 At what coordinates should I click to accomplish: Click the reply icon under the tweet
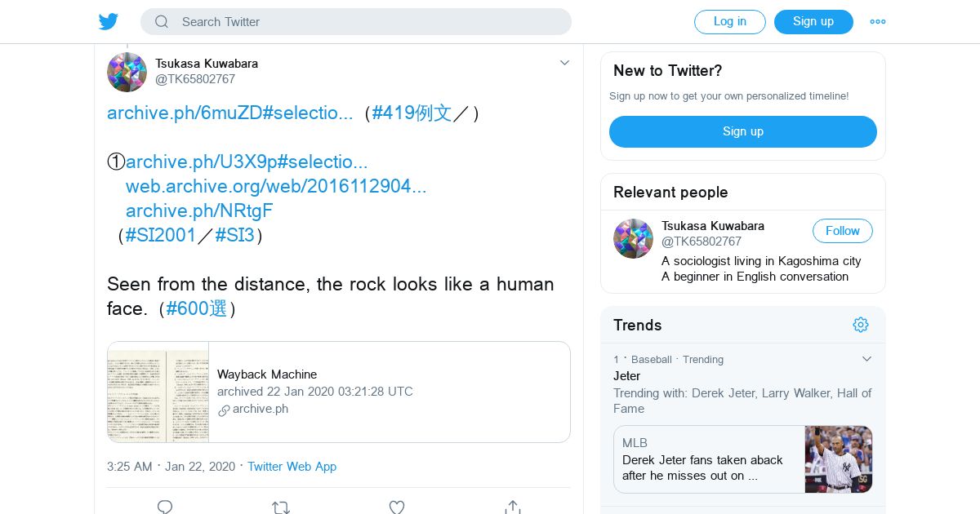[x=165, y=507]
